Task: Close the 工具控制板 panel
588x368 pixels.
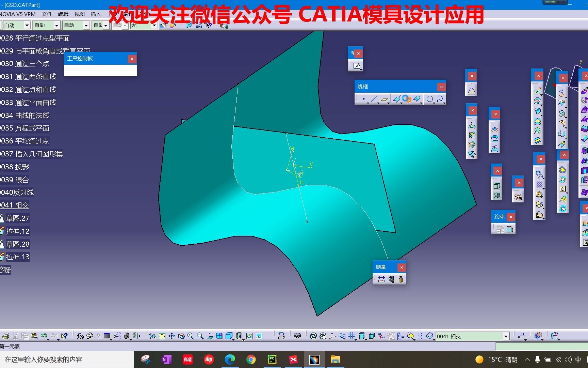Action: 132,59
